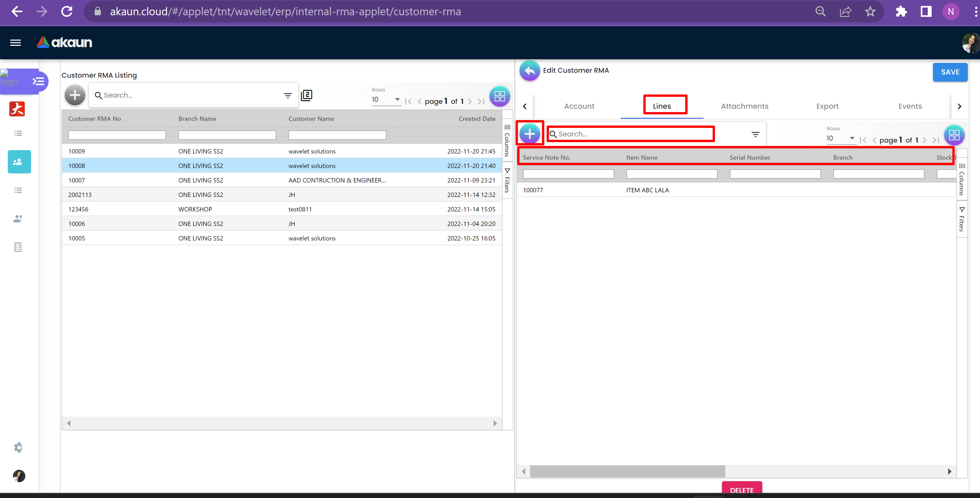Screen dimensions: 980x498
Task: Open the hamburger menu in the top header
Action: [16, 43]
